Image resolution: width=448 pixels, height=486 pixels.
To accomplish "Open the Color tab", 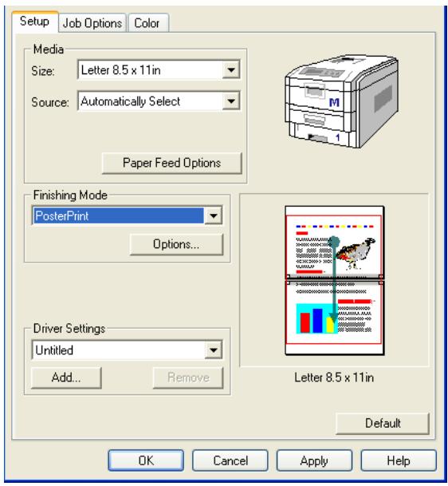I will (x=148, y=23).
